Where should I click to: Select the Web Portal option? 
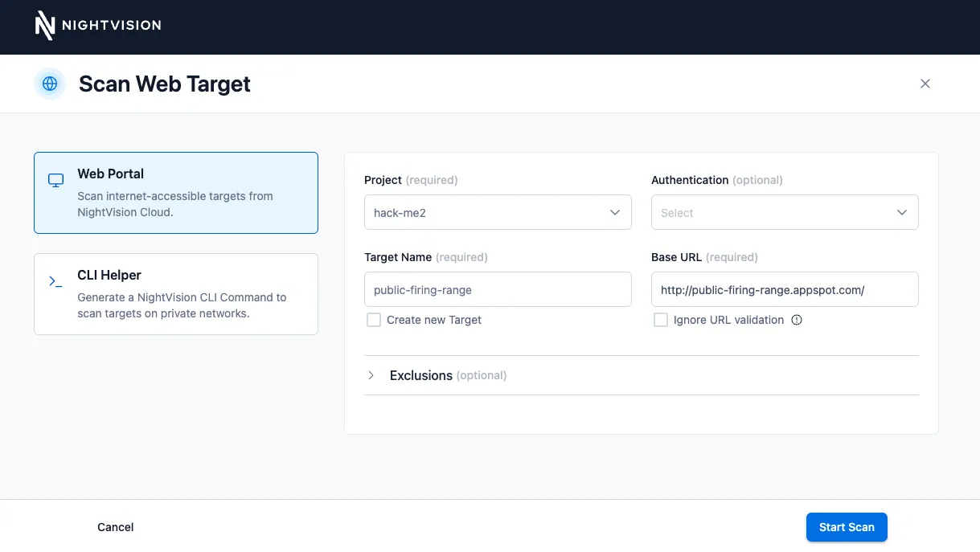click(176, 193)
